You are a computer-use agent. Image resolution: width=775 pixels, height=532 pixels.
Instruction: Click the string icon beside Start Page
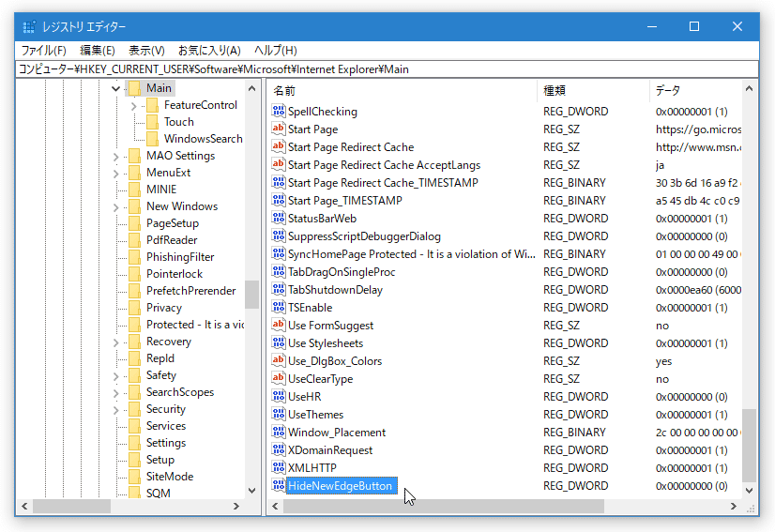pyautogui.click(x=279, y=129)
